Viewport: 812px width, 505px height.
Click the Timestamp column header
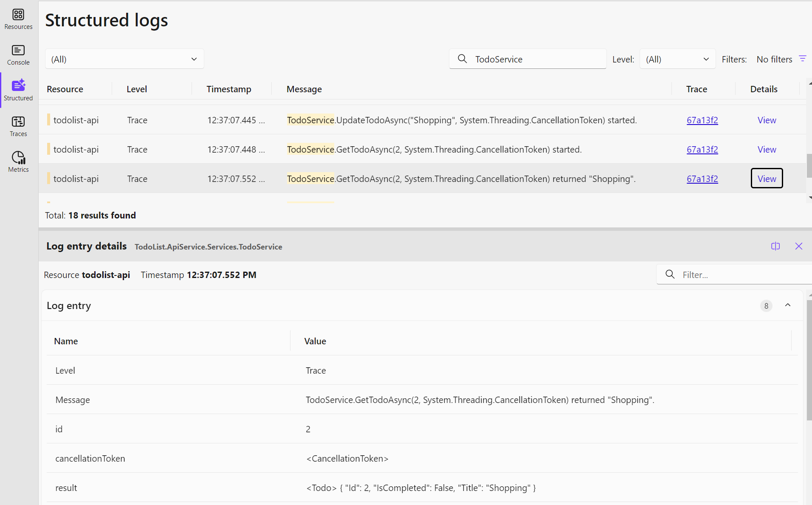pyautogui.click(x=229, y=89)
